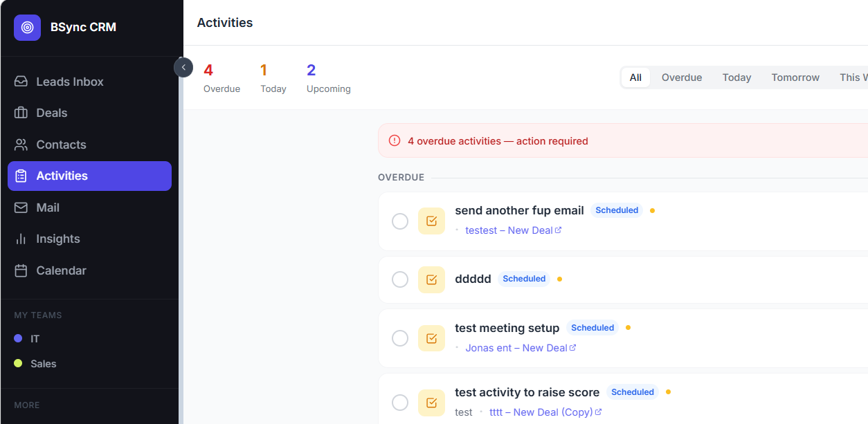Click the Contacts people icon

click(21, 145)
